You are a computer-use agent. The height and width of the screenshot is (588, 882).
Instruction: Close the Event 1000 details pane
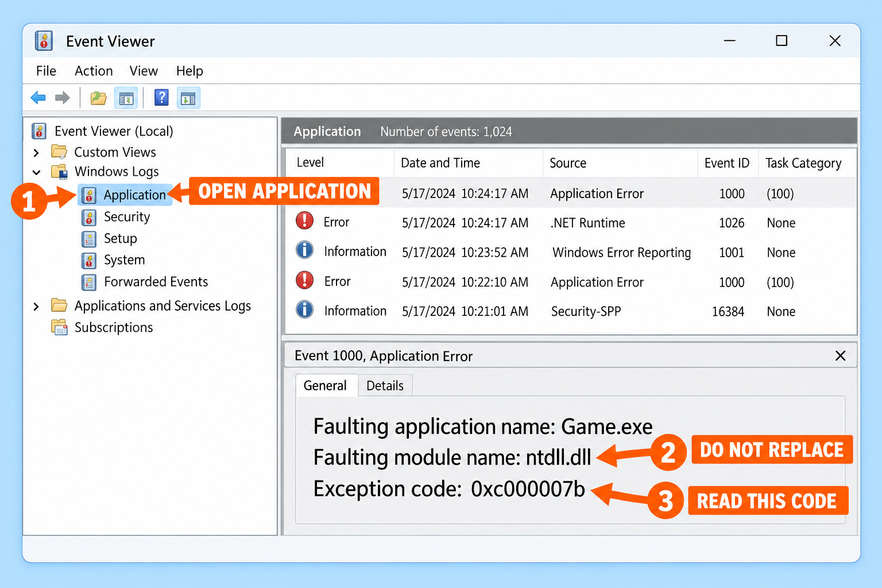(840, 355)
